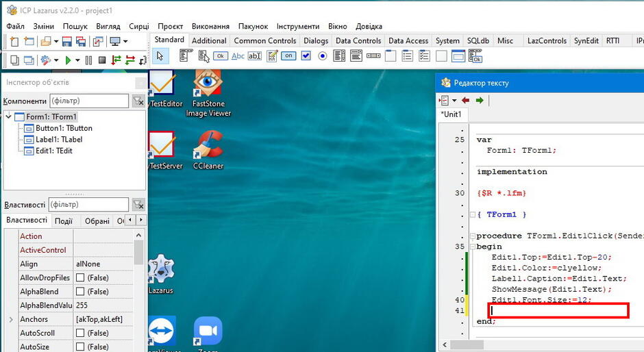
Task: Click the property list vertical scrollbar thumb
Action: click(138, 253)
